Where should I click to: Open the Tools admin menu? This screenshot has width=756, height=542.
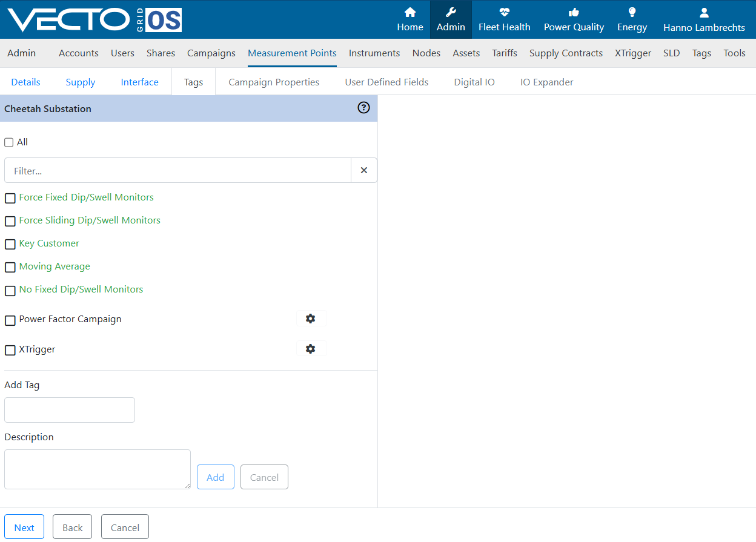(734, 53)
